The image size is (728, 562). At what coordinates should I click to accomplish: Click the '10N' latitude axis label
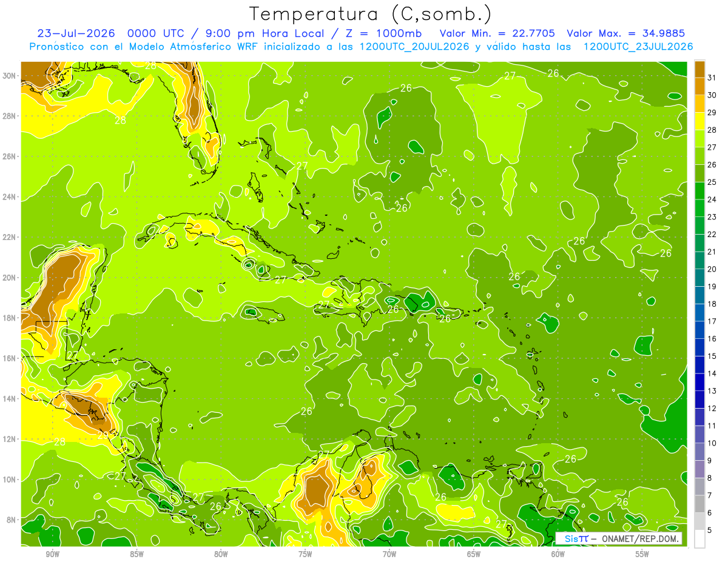[x=10, y=480]
